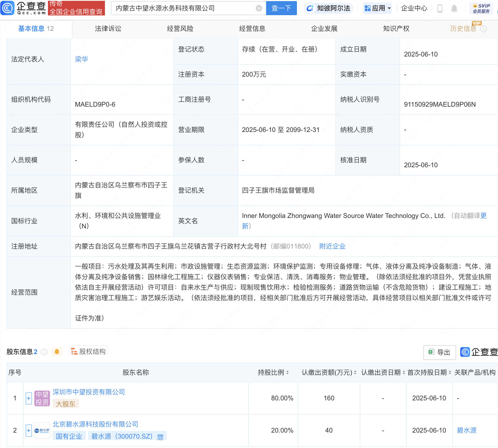Open 企业中心 link
Screen dimensions: 498x448
pyautogui.click(x=414, y=8)
